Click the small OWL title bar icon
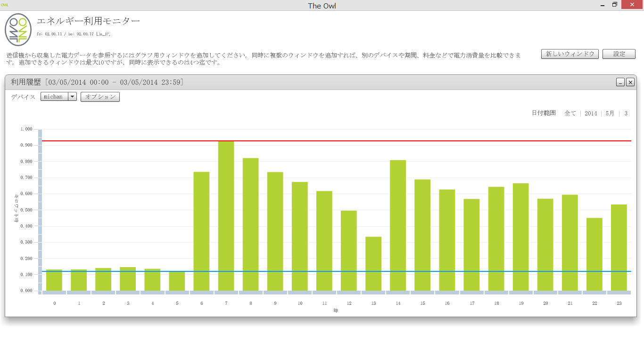 (5, 5)
